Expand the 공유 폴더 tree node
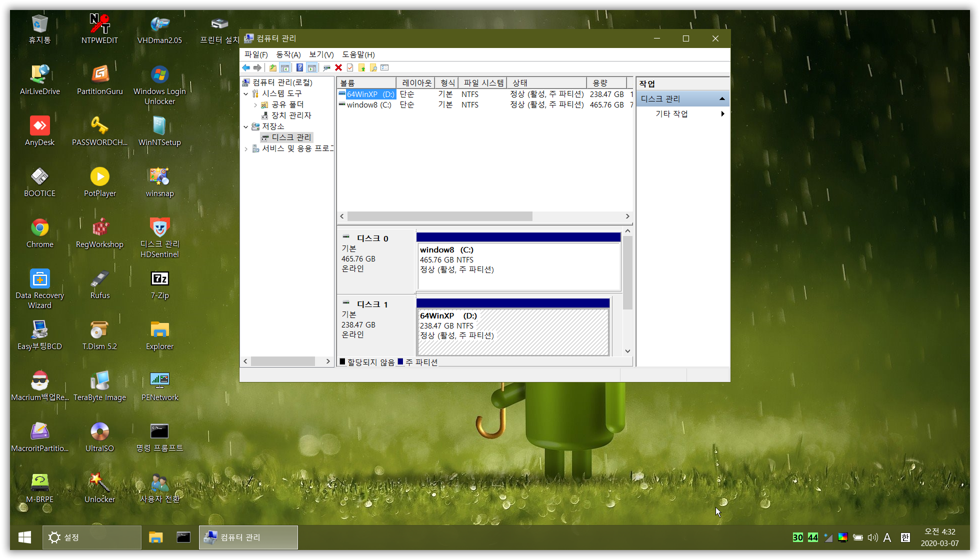The image size is (980, 560). 255,104
